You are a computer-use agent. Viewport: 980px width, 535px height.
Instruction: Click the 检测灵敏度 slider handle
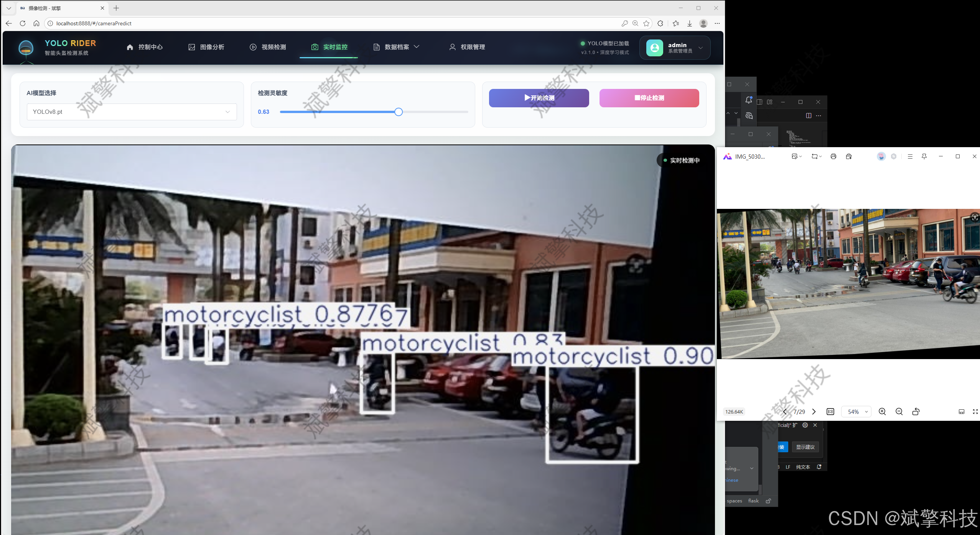coord(399,112)
